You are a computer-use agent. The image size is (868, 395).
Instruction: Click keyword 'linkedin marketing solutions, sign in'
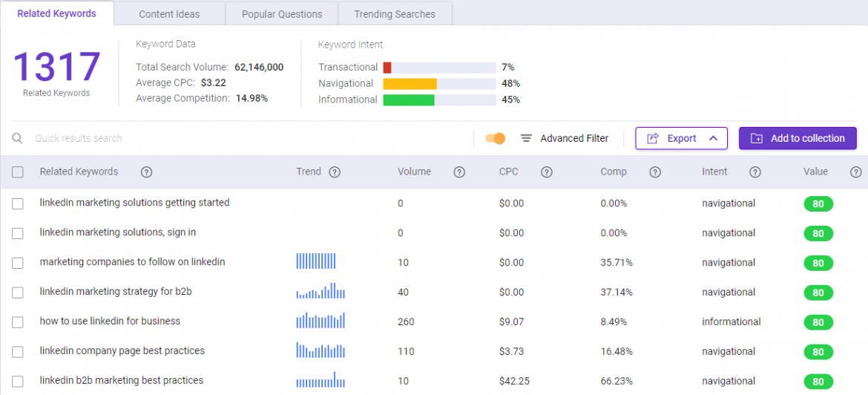pyautogui.click(x=118, y=232)
